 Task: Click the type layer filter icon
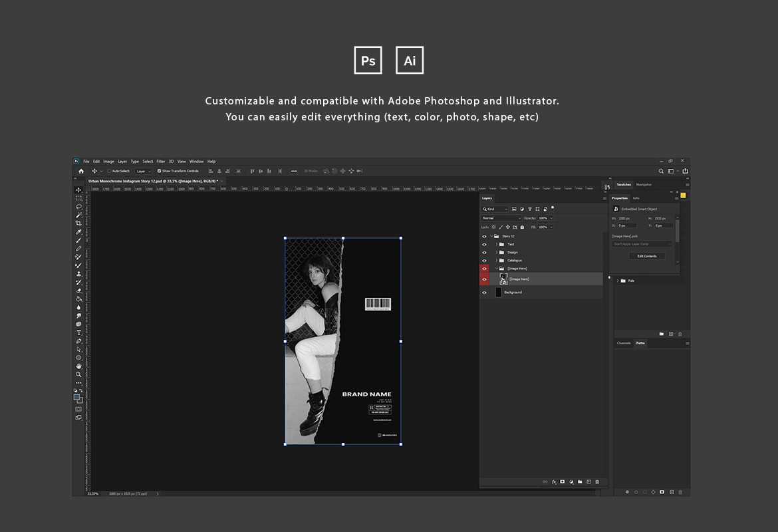tap(529, 209)
